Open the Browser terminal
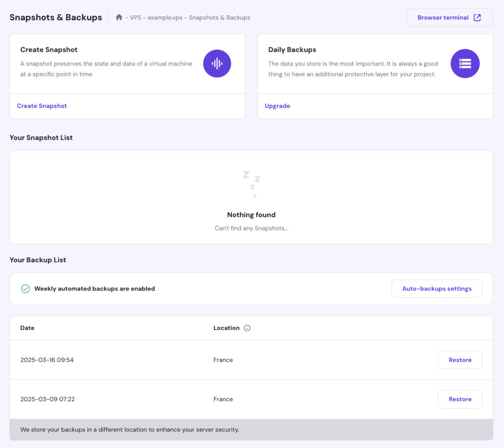 pos(443,17)
